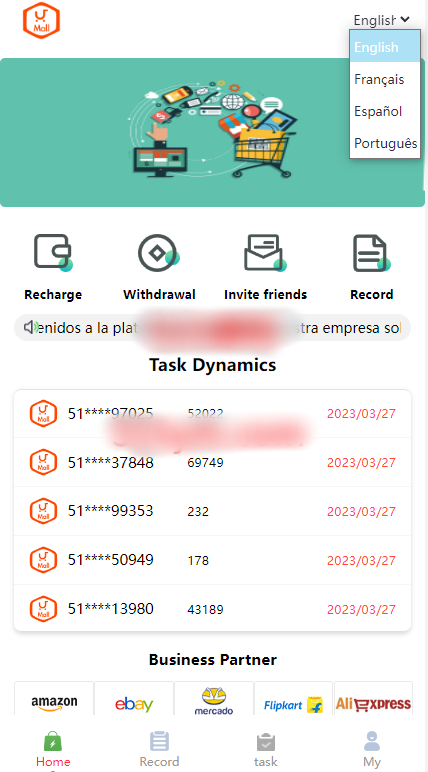Open the Recharge wallet icon
The width and height of the screenshot is (428, 772).
click(x=53, y=253)
